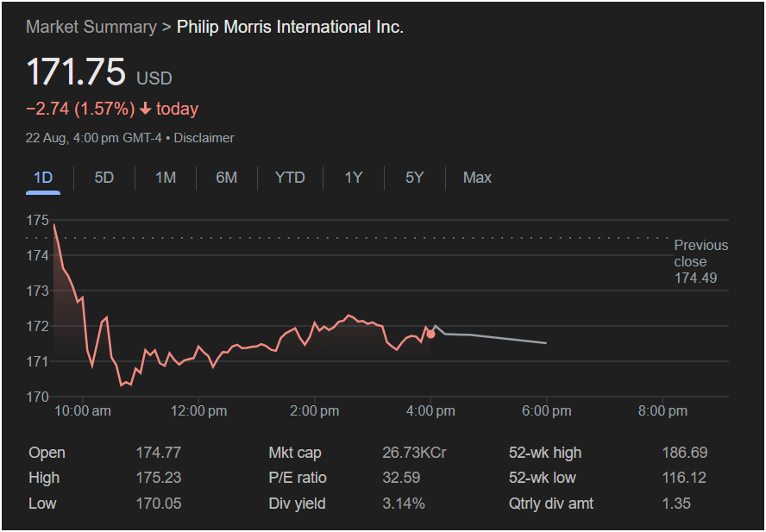Open the Max time range tab
Viewport: 766px width, 532px height.
pyautogui.click(x=477, y=178)
